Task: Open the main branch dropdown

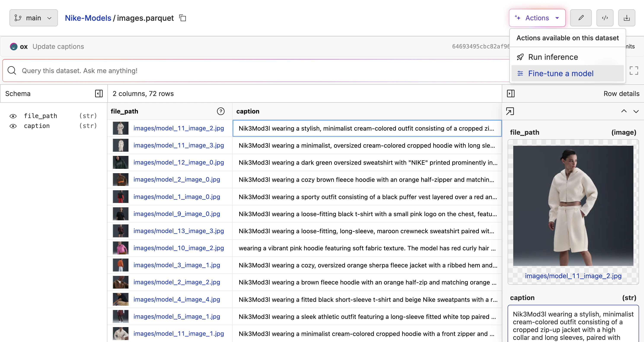Action: coord(33,18)
